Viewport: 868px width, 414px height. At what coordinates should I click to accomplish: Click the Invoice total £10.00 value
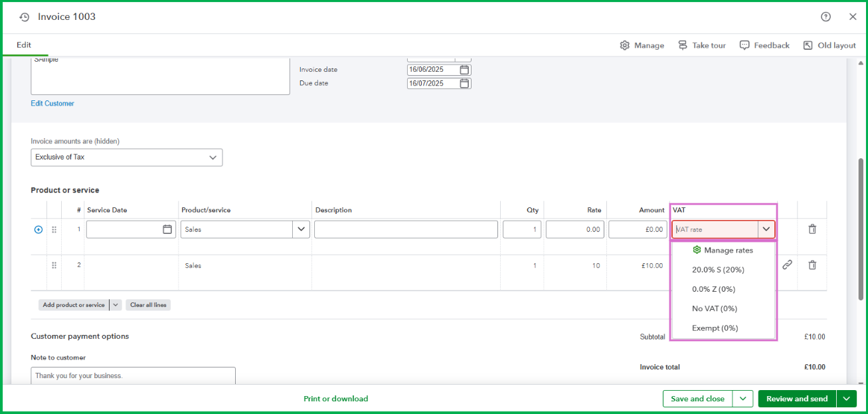click(814, 367)
